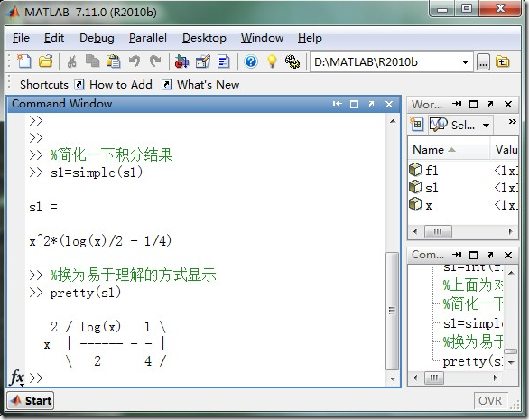Select s1=simple entry in Command History
The image size is (529, 420).
(x=472, y=323)
